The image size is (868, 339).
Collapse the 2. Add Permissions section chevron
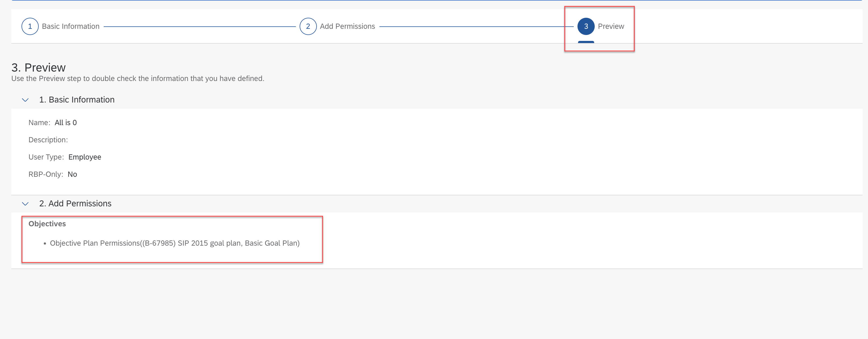(x=25, y=204)
